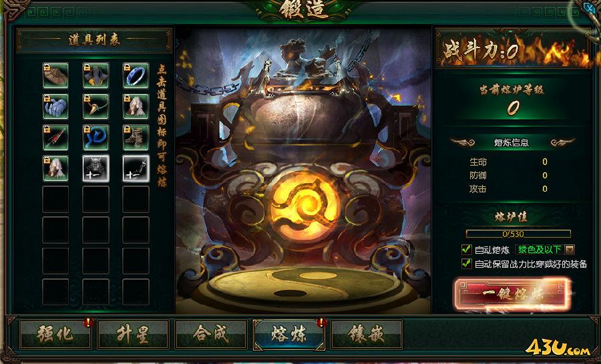Select the blue belt item icon
This screenshot has width=601, height=364.
point(95,137)
